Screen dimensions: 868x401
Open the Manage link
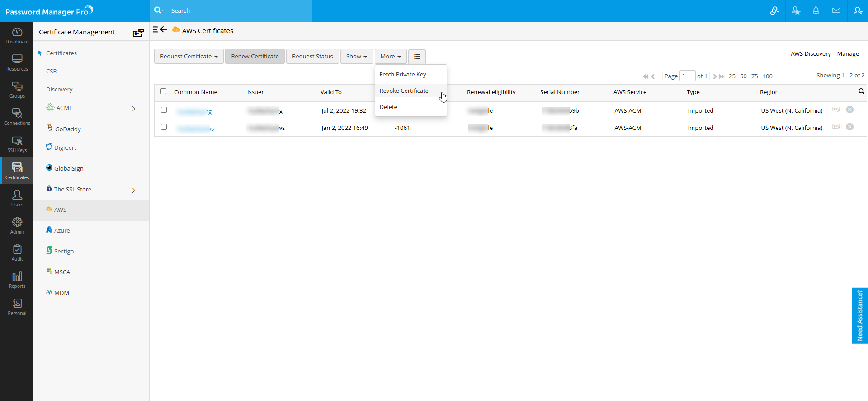coord(848,54)
